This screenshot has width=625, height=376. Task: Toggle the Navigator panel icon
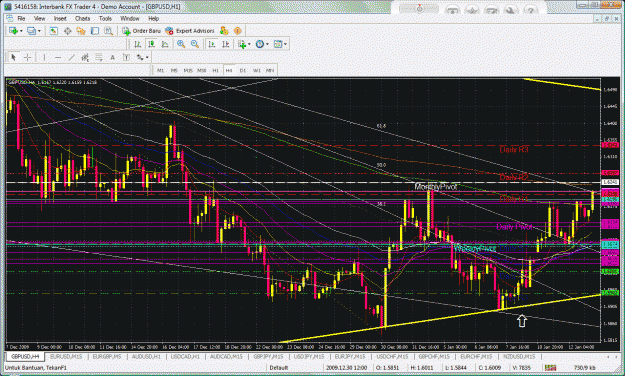tap(81, 31)
